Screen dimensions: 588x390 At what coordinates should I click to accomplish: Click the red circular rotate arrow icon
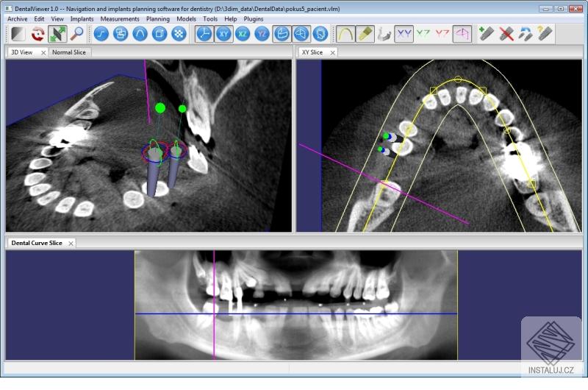38,34
